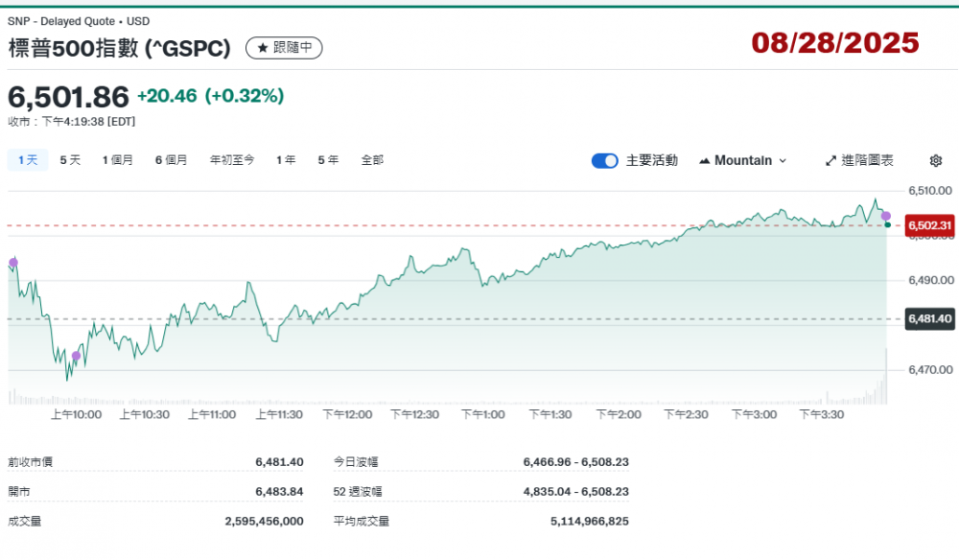Click the Mountain chart type icon
The height and width of the screenshot is (560, 959).
pyautogui.click(x=705, y=161)
